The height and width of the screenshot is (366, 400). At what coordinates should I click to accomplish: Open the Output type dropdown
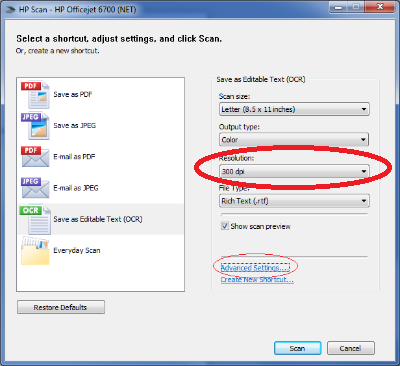click(294, 140)
